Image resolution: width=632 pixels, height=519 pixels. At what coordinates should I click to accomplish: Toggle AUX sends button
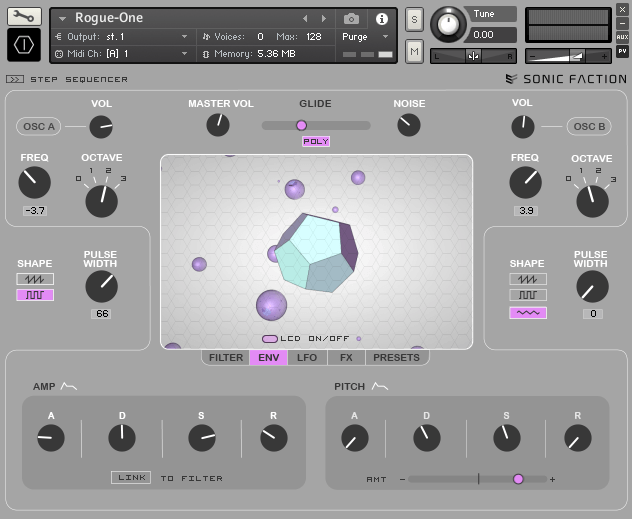click(x=622, y=37)
